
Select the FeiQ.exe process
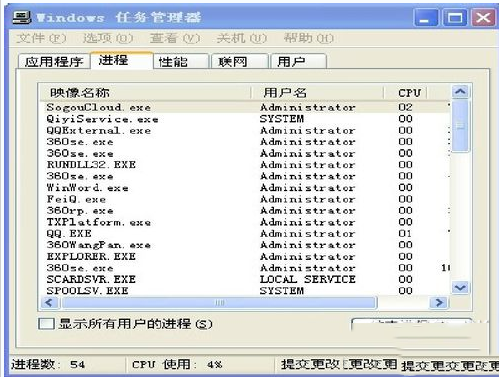click(x=245, y=199)
